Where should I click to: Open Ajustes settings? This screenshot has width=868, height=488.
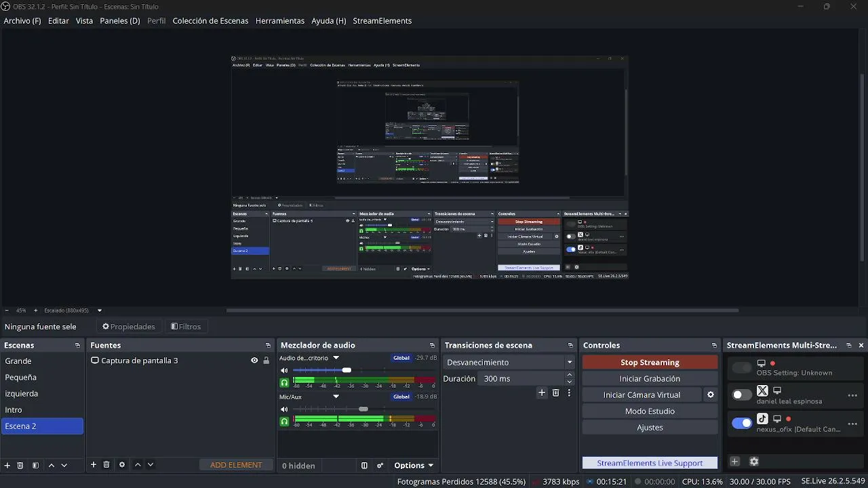click(x=650, y=428)
